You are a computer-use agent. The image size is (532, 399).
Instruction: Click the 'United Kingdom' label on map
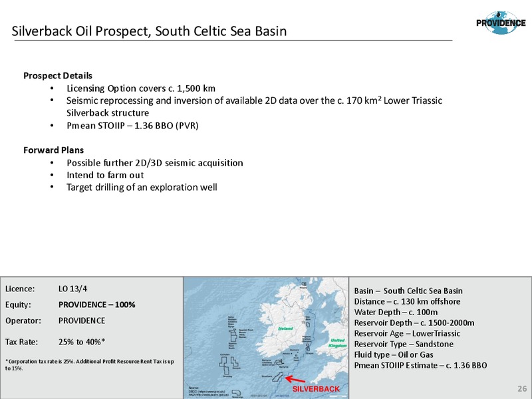coord(338,342)
